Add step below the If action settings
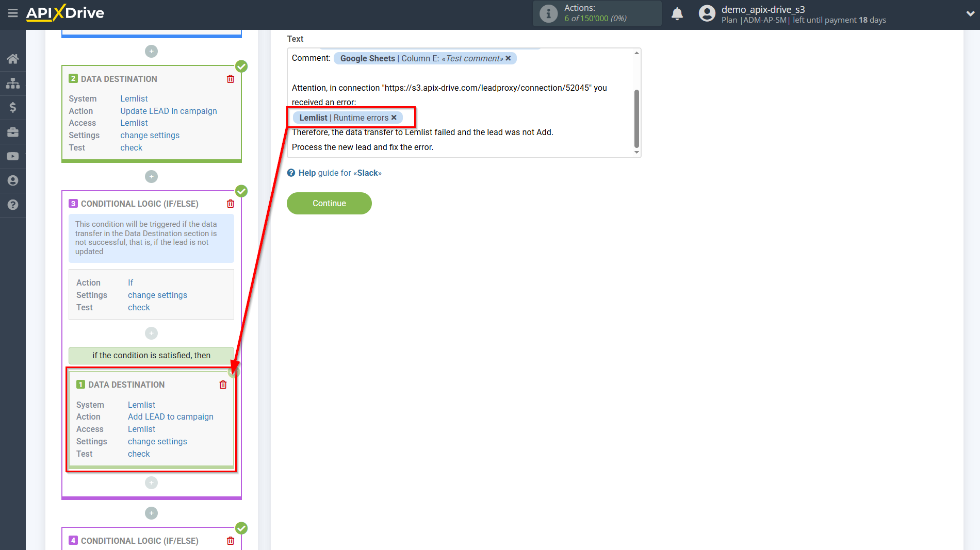 point(151,333)
